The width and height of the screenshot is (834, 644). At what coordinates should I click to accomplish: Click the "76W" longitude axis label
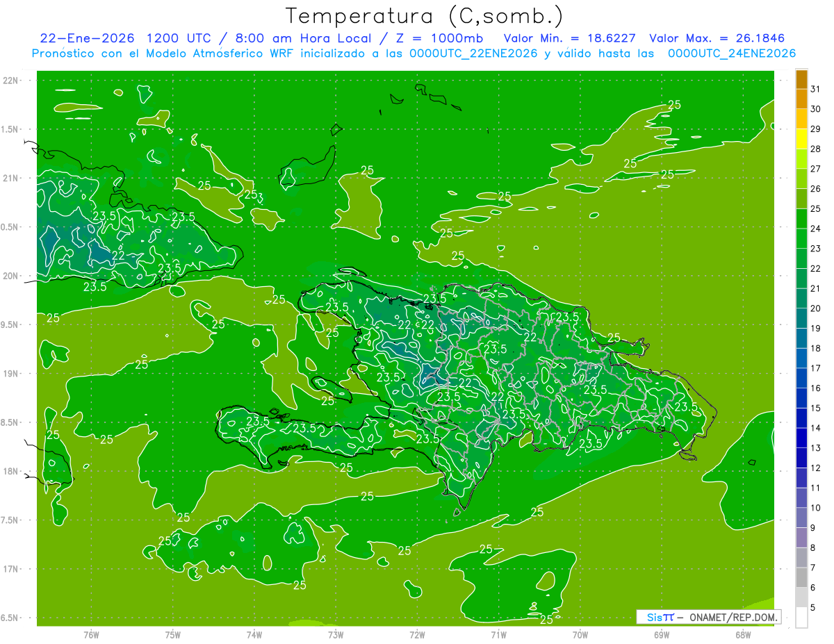pos(91,634)
